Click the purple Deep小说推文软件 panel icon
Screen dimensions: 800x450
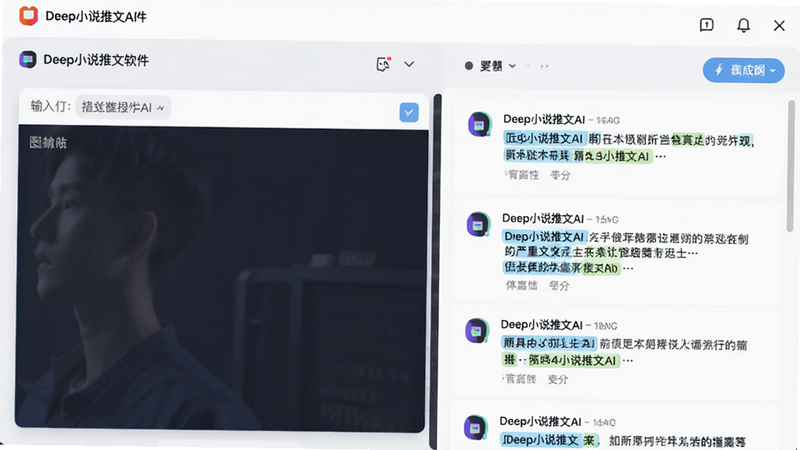(x=28, y=60)
